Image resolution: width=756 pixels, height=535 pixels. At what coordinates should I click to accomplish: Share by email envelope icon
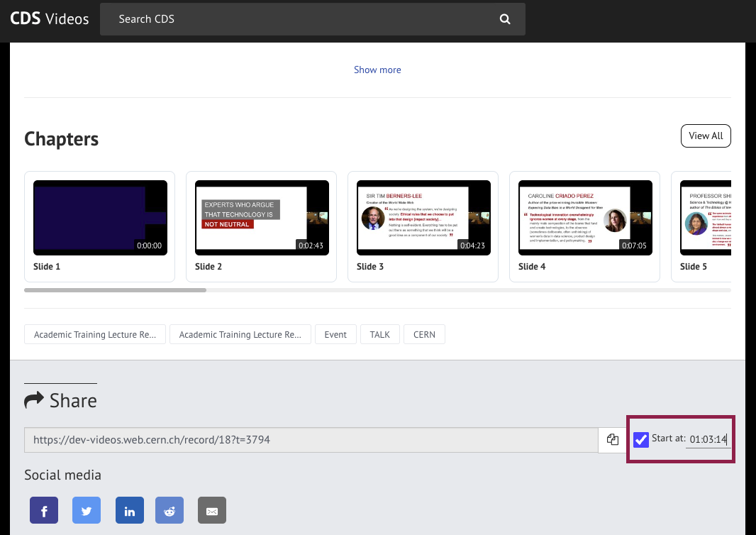pyautogui.click(x=211, y=510)
